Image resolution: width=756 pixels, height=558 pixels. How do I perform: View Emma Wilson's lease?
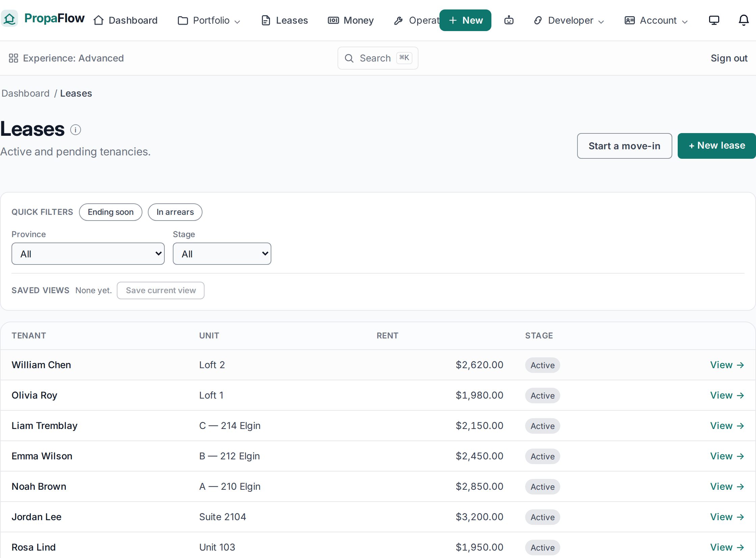click(727, 456)
